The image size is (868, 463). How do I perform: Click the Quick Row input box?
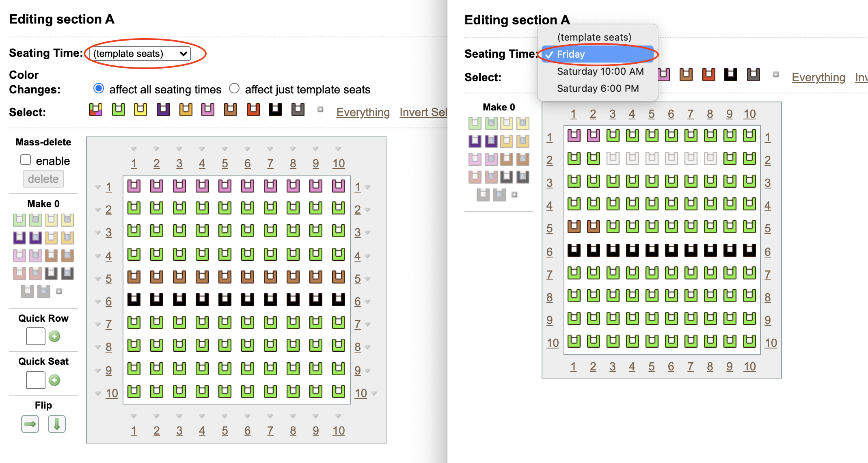click(36, 336)
